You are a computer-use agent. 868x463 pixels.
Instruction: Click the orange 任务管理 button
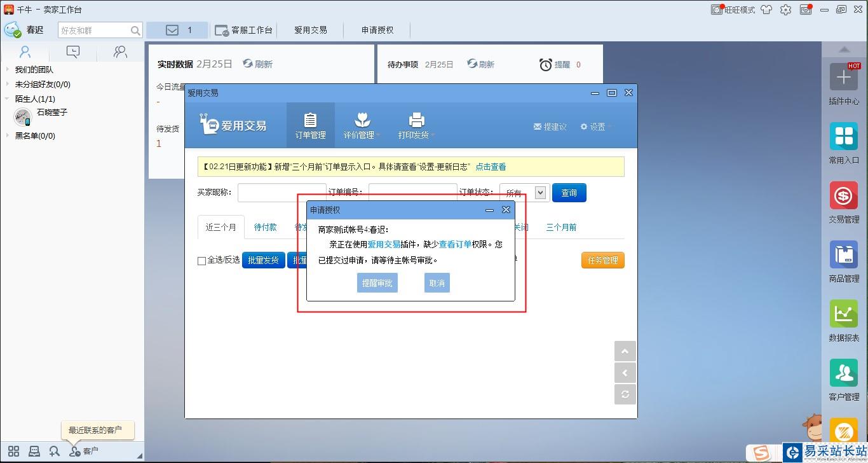point(603,260)
